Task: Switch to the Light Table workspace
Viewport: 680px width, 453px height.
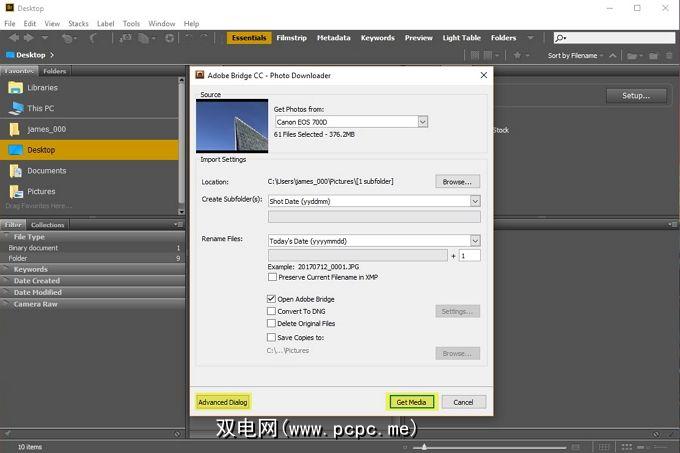Action: 461,38
